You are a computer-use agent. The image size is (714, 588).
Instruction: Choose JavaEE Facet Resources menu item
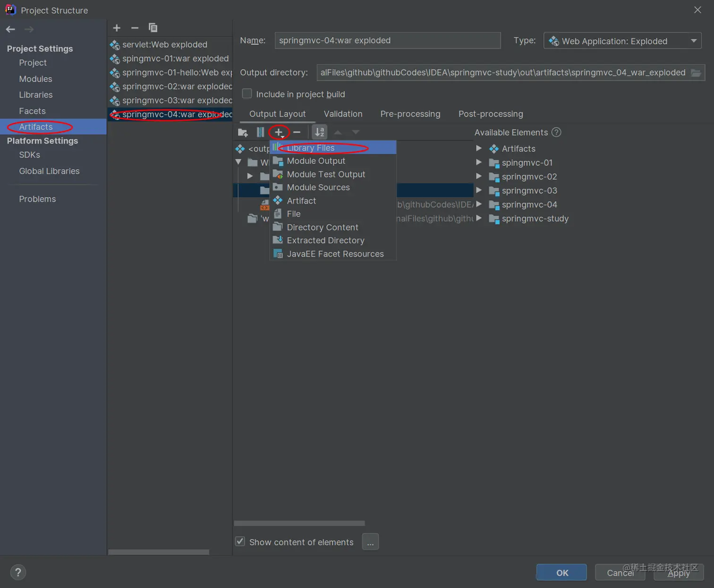[333, 254]
